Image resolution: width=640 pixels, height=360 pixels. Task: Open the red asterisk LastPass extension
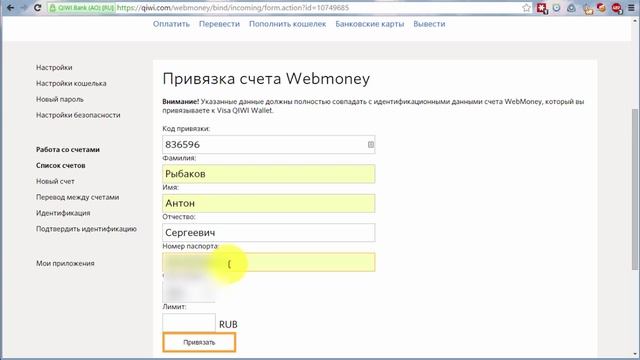pos(542,8)
